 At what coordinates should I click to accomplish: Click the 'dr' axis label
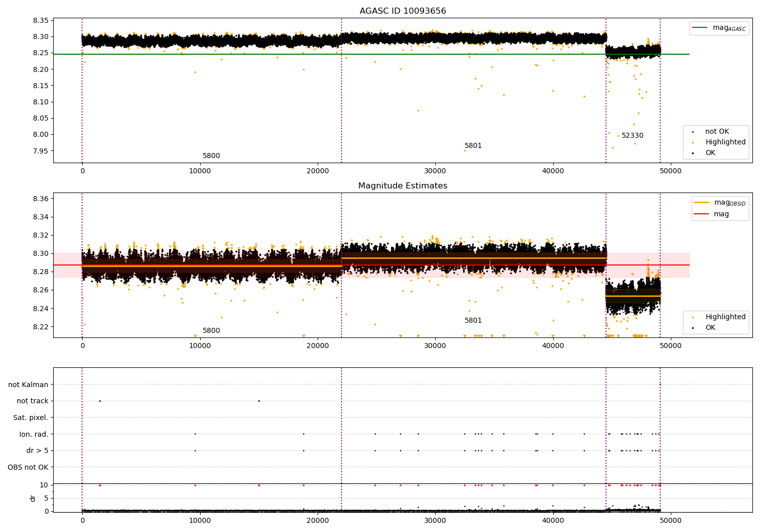pos(33,498)
